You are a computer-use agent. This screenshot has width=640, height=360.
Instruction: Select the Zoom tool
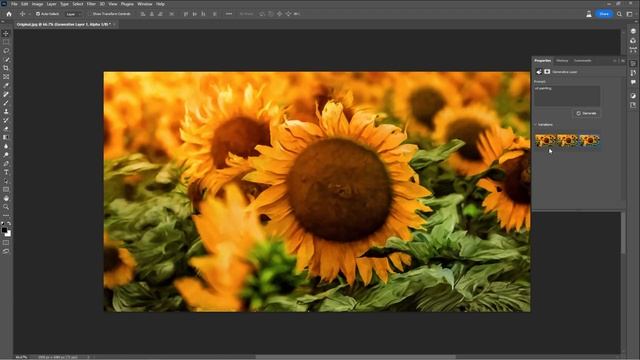[x=6, y=207]
